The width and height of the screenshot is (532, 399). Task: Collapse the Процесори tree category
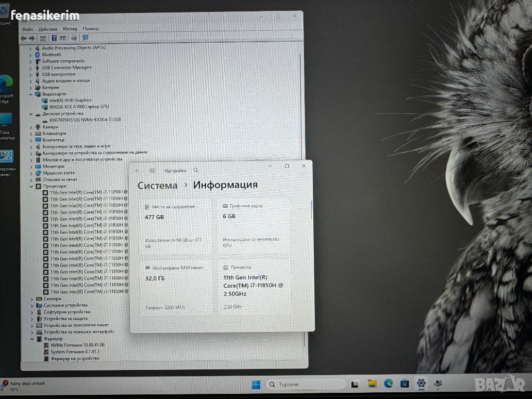[31, 186]
